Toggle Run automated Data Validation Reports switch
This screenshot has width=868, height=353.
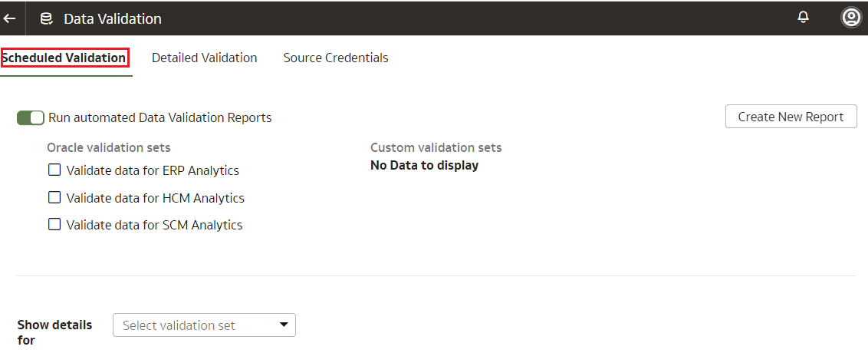coord(31,117)
